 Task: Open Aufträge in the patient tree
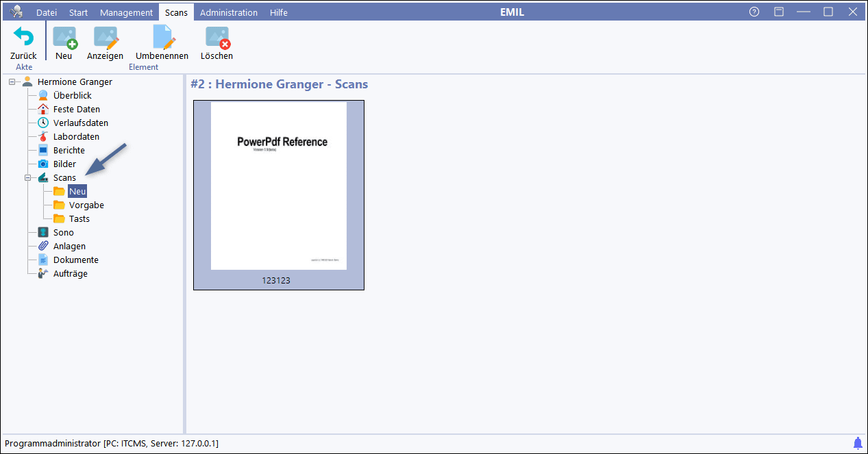point(70,273)
